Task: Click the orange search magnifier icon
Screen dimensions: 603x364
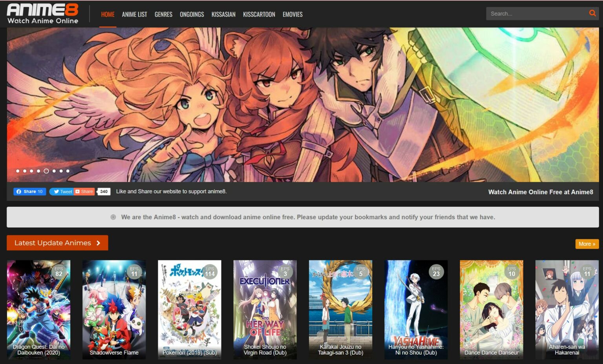Action: coord(592,13)
